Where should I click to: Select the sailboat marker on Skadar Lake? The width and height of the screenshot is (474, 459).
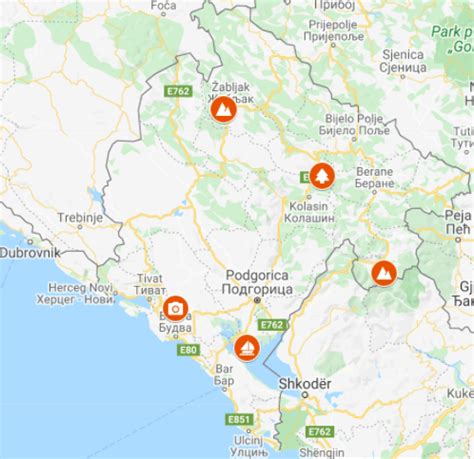(247, 348)
